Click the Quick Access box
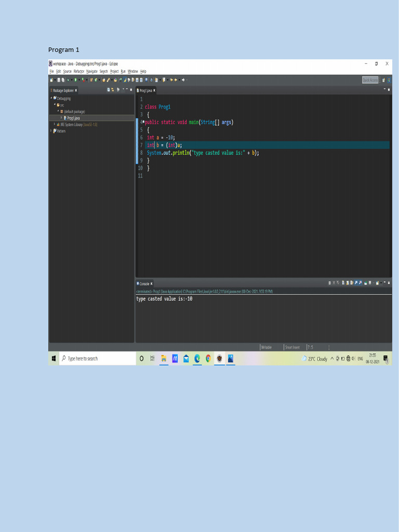Screen dimensions: 399x532 click(370, 80)
